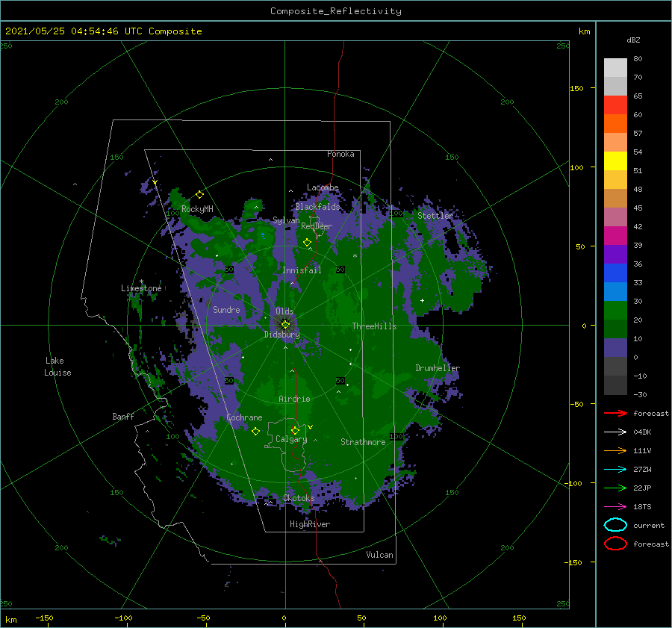Select the orange 111V arrow icon
The height and width of the screenshot is (628, 672).
coord(615,450)
